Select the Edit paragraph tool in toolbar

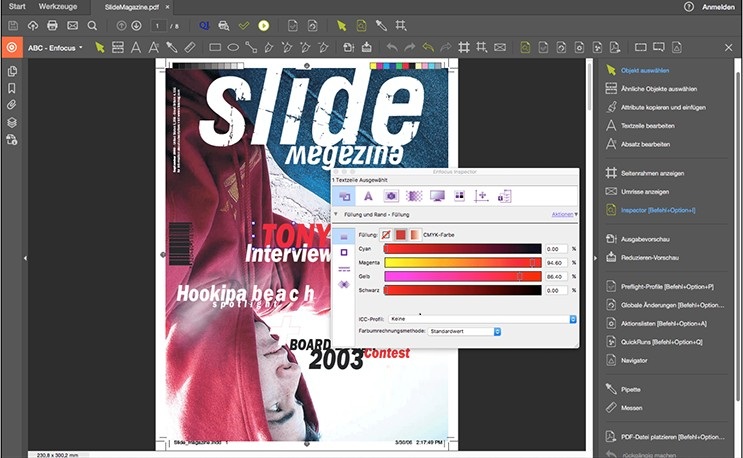pyautogui.click(x=154, y=47)
